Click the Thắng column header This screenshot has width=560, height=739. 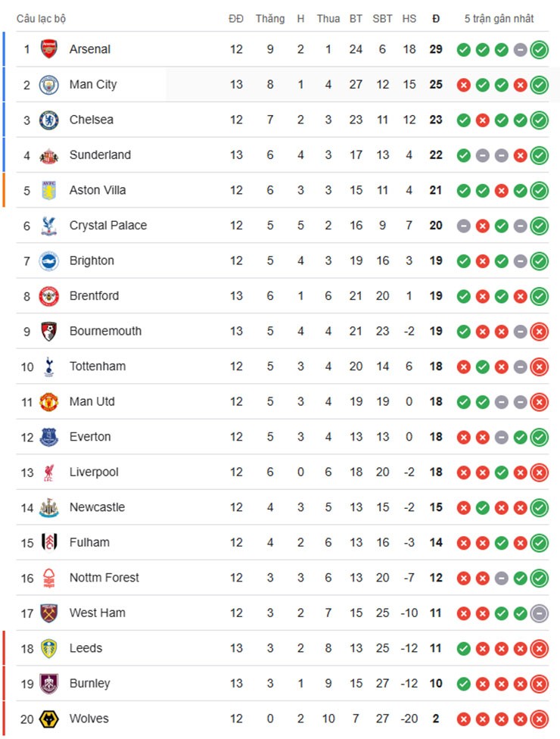click(x=270, y=18)
